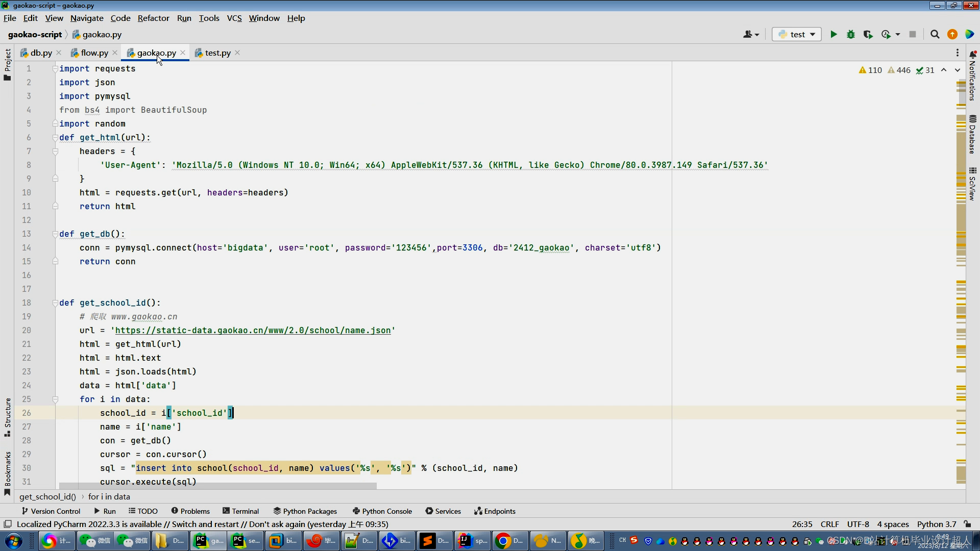
Task: Open the Python Console tool window
Action: [382, 511]
